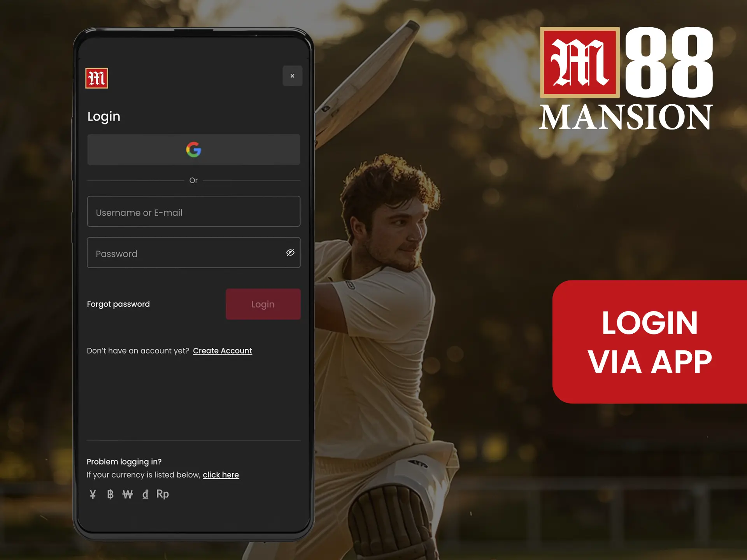This screenshot has height=560, width=747.
Task: Click the close X button on login modal
Action: tap(292, 76)
